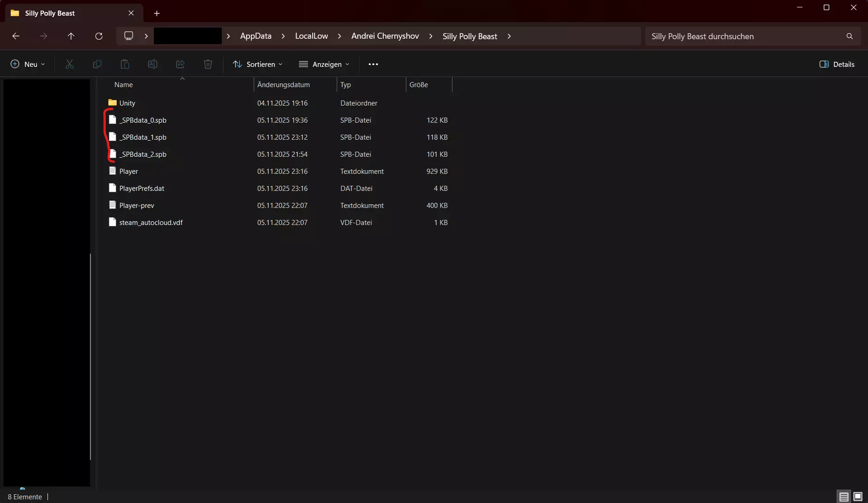Click the 101 KB size value

pyautogui.click(x=437, y=154)
